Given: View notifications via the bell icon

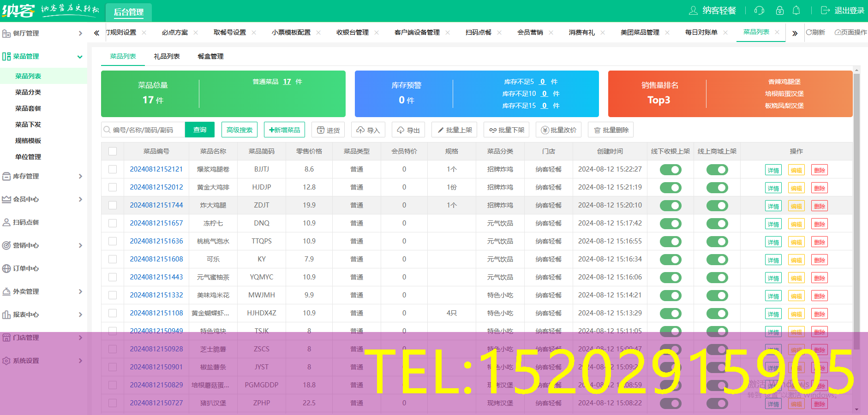Looking at the screenshot, I should tap(798, 10).
